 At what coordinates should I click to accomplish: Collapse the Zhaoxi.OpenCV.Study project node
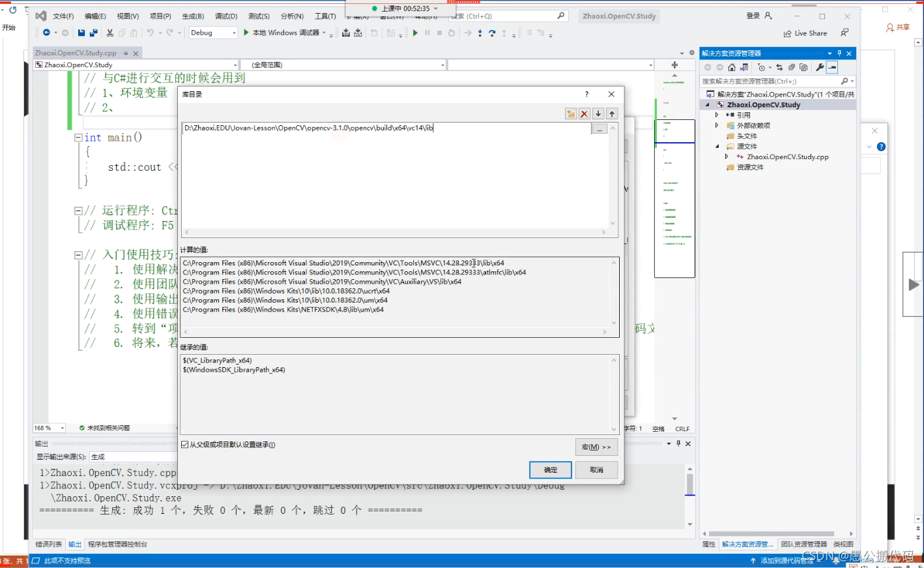pyautogui.click(x=708, y=104)
